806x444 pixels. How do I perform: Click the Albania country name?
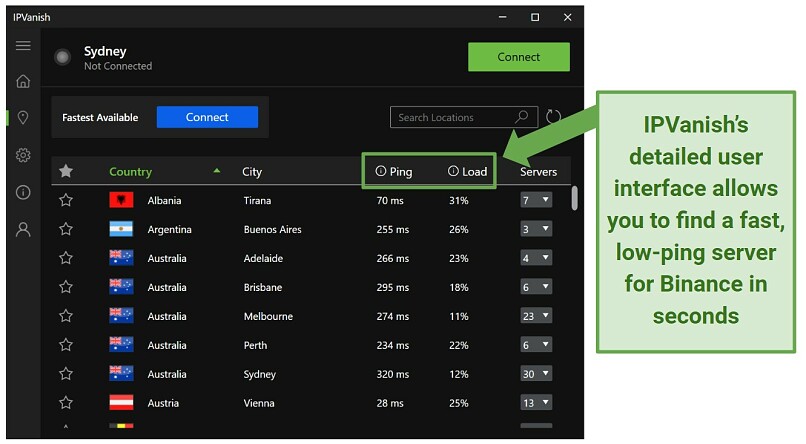pos(164,200)
